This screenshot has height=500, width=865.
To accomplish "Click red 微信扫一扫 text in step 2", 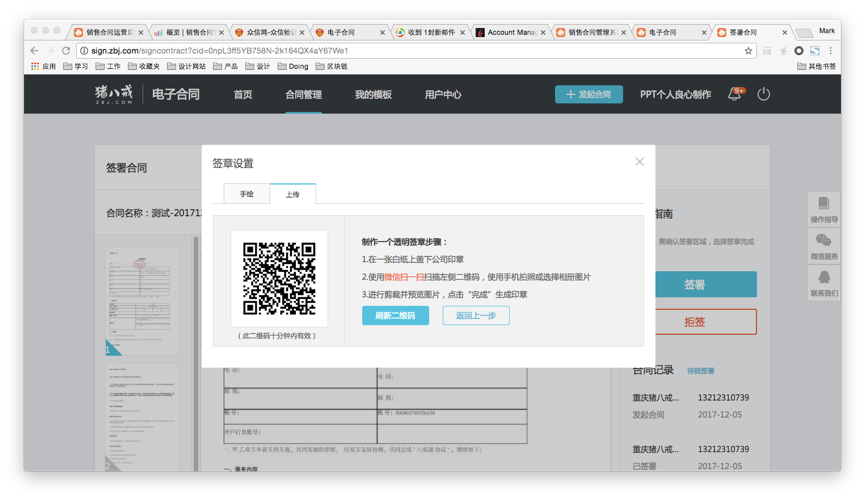I will (x=404, y=277).
